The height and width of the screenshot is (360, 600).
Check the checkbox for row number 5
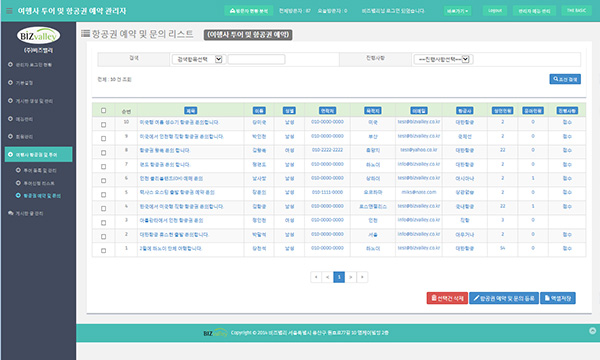[x=103, y=195]
